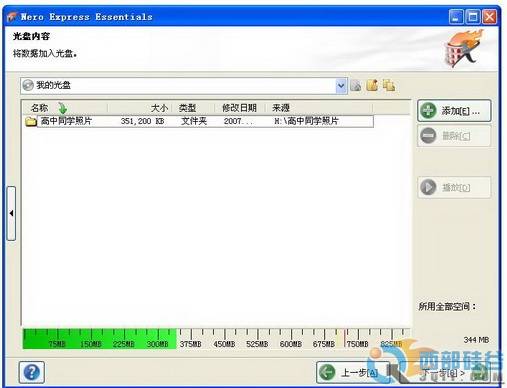Open the 我的光盘 disc dropdown arrow
The image size is (507, 388).
pos(341,86)
